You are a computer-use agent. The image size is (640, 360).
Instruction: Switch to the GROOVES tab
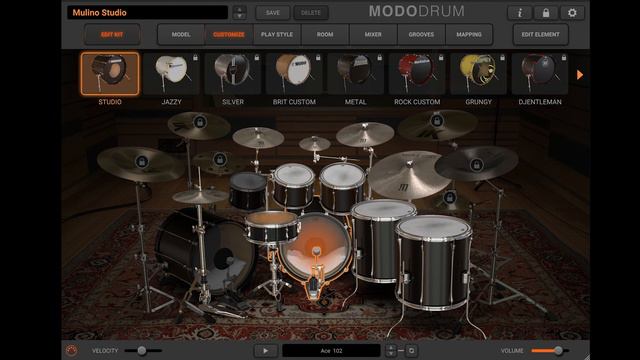[421, 34]
